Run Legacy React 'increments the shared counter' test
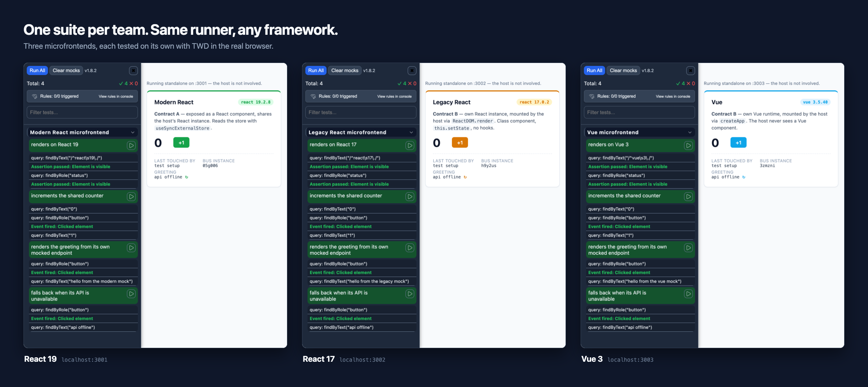 [410, 197]
